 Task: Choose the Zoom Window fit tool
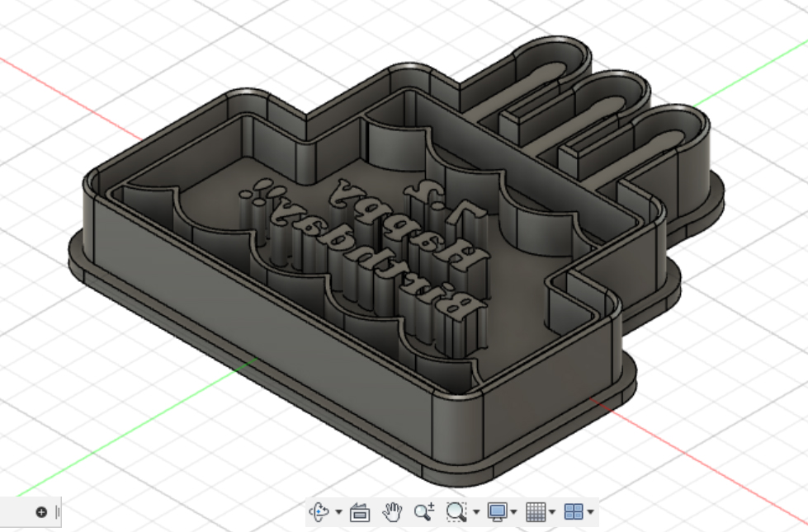pos(456,511)
